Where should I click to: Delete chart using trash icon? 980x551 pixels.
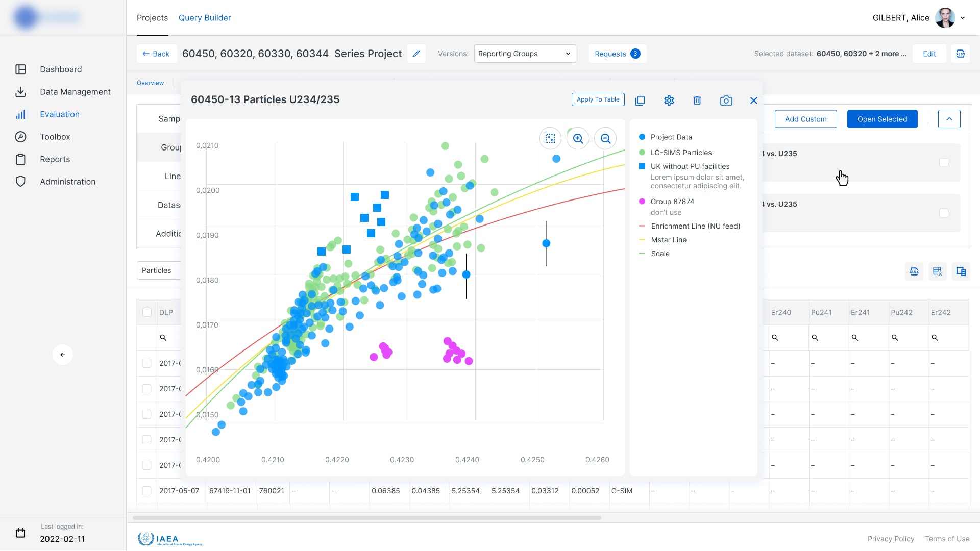[x=697, y=101]
